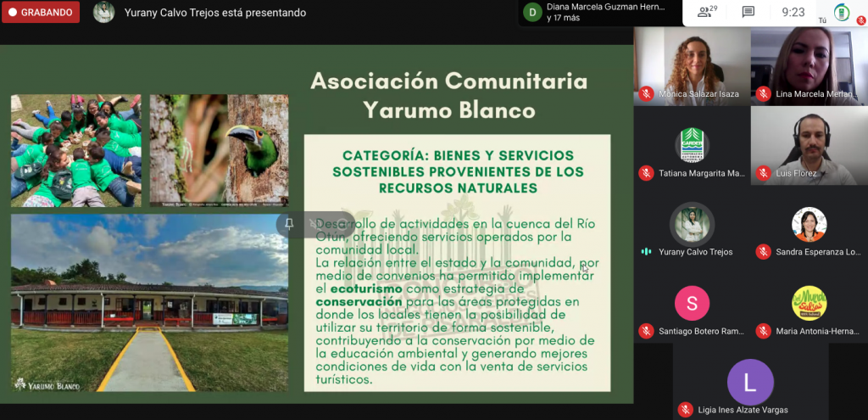Click muted mic icon on Lina Marcela tile

(764, 93)
